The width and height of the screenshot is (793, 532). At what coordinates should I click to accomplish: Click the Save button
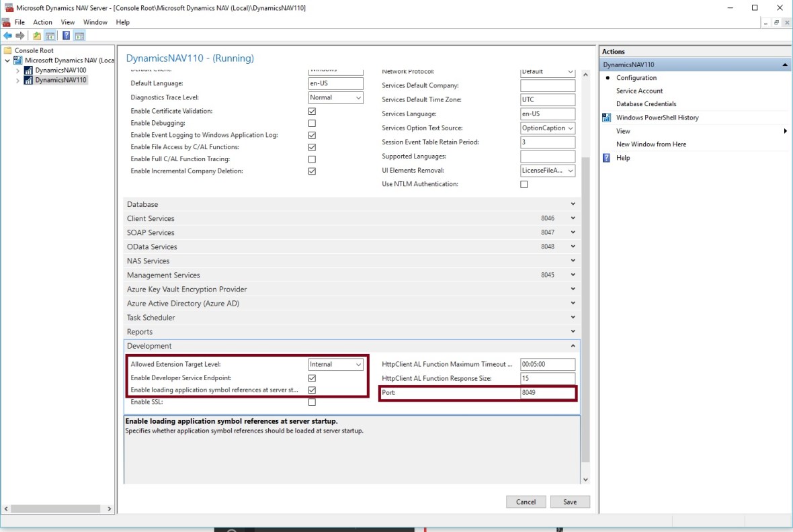(569, 502)
